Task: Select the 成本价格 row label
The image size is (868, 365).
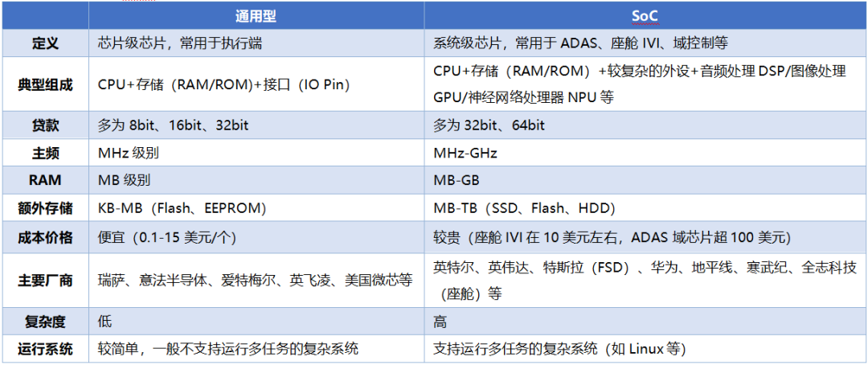Action: (45, 238)
